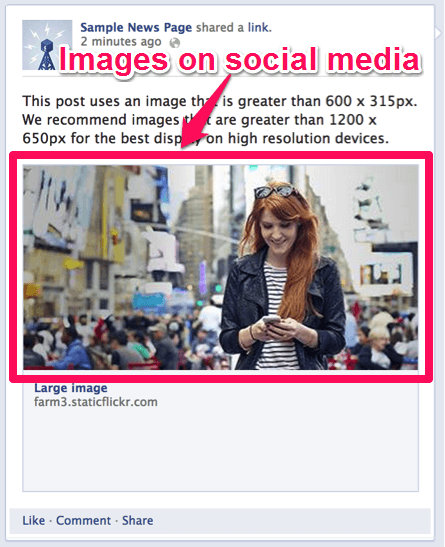
Task: Click the sunglasses on the woman's head
Action: coord(276,192)
